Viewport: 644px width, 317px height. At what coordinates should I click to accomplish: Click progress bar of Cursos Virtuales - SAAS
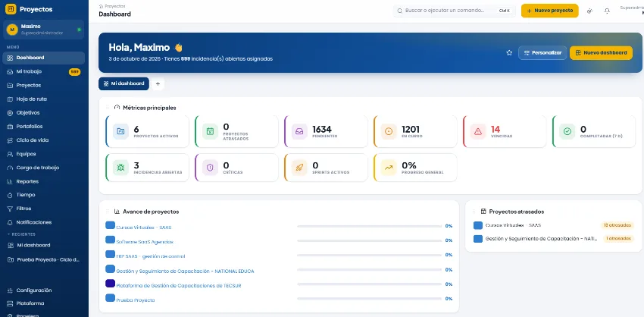[x=369, y=226]
